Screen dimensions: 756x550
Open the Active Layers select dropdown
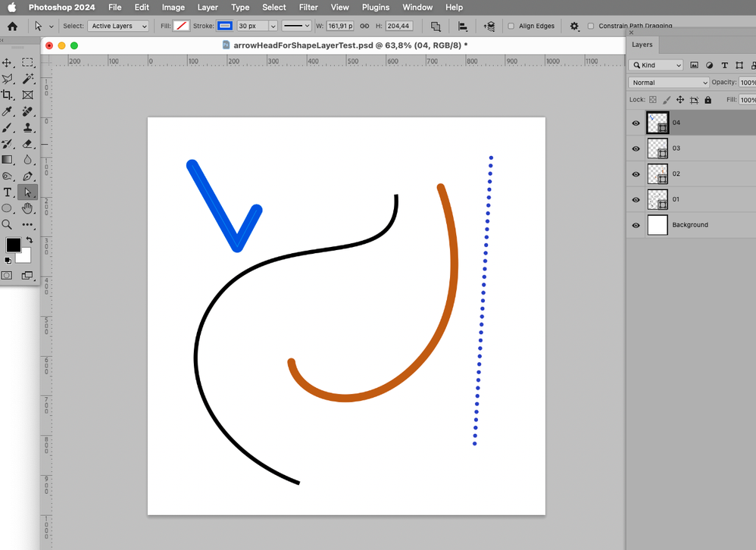pyautogui.click(x=119, y=26)
